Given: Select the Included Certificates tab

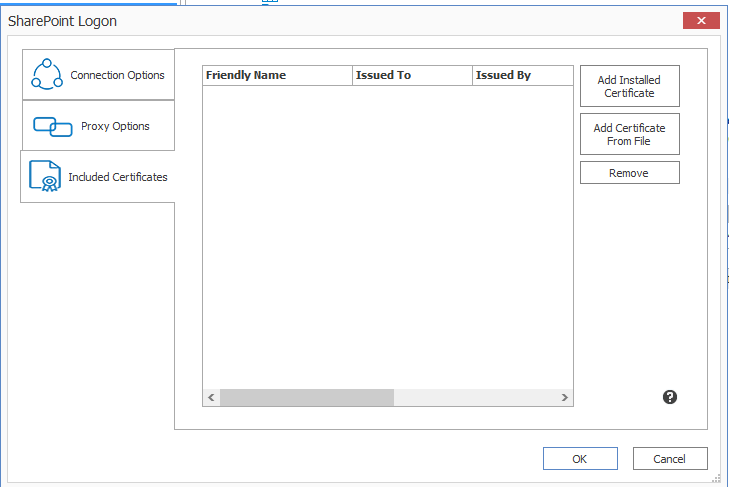Looking at the screenshot, I should [98, 177].
